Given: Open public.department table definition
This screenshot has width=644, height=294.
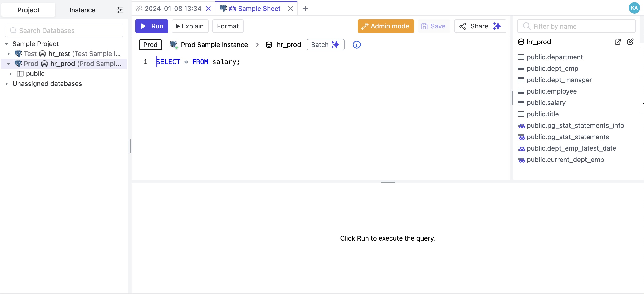Looking at the screenshot, I should [x=555, y=57].
